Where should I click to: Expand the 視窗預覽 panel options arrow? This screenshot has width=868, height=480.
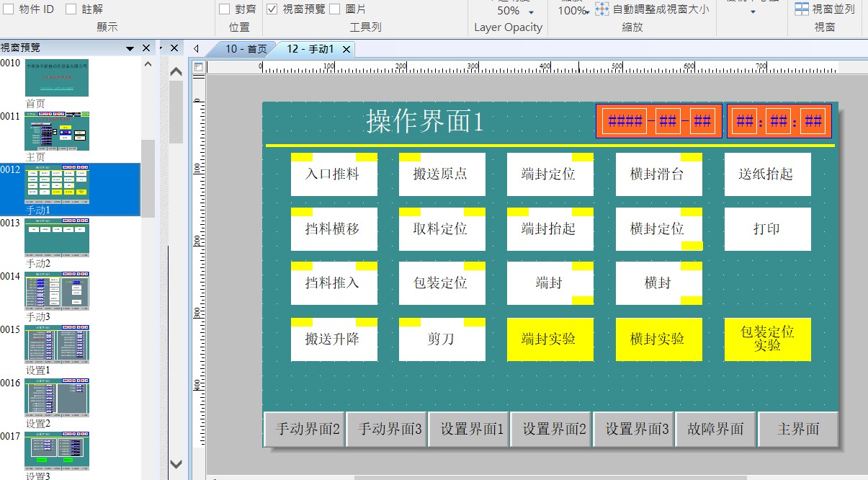[130, 48]
